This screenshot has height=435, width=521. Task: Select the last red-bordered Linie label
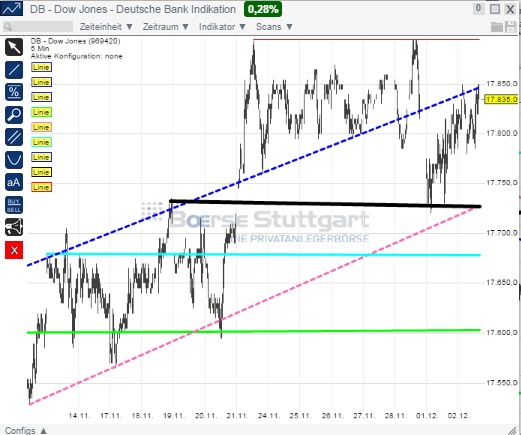(41, 187)
